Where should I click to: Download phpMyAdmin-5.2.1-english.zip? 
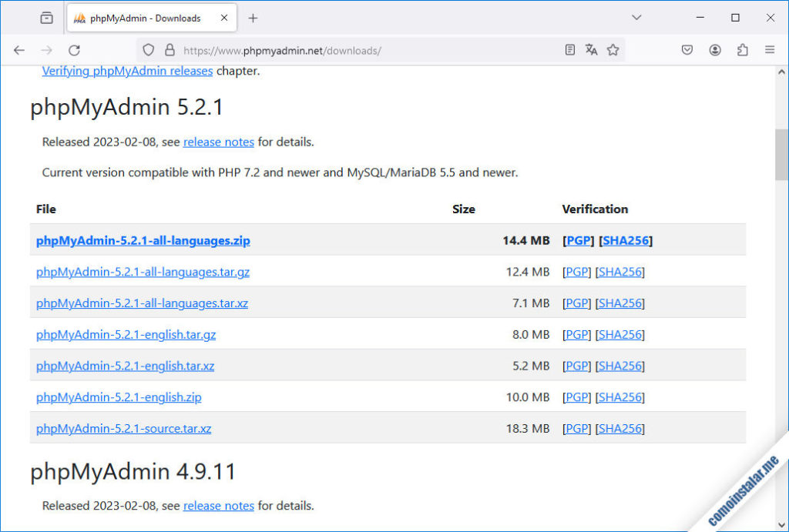119,397
